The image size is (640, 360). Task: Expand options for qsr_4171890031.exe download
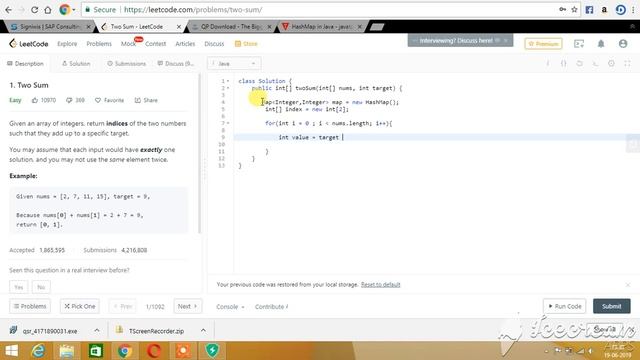[97, 331]
